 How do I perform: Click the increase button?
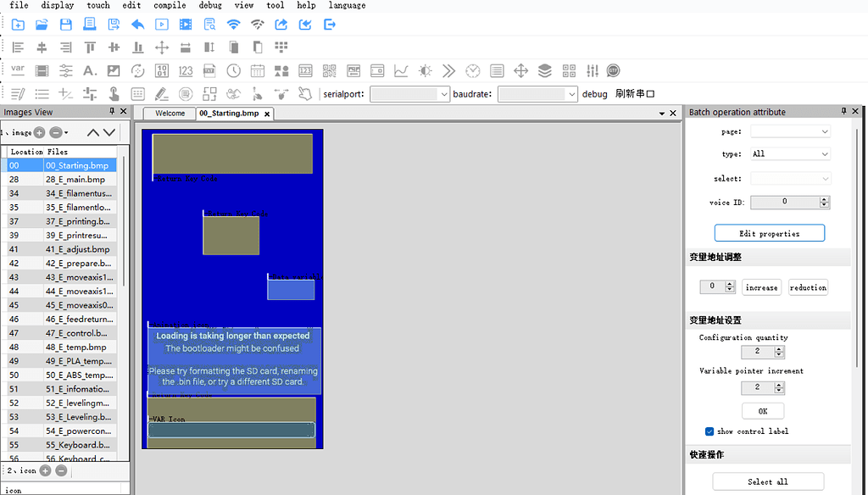click(761, 287)
